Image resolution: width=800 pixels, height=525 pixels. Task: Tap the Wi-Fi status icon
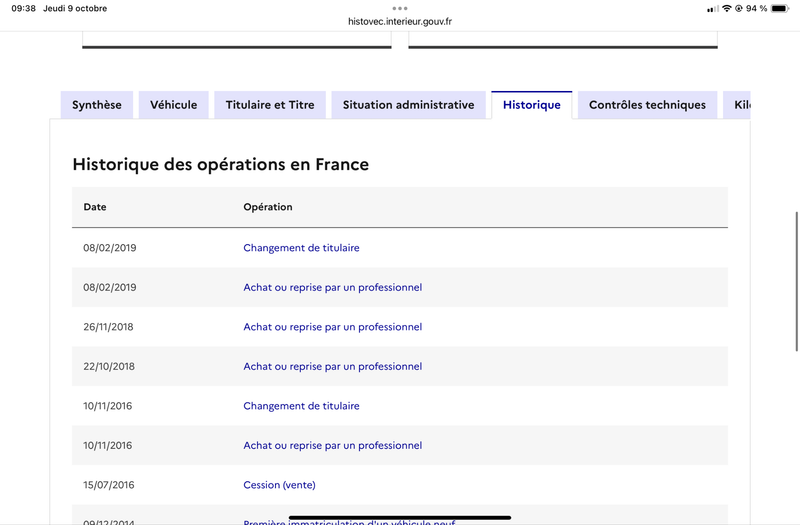pyautogui.click(x=726, y=8)
